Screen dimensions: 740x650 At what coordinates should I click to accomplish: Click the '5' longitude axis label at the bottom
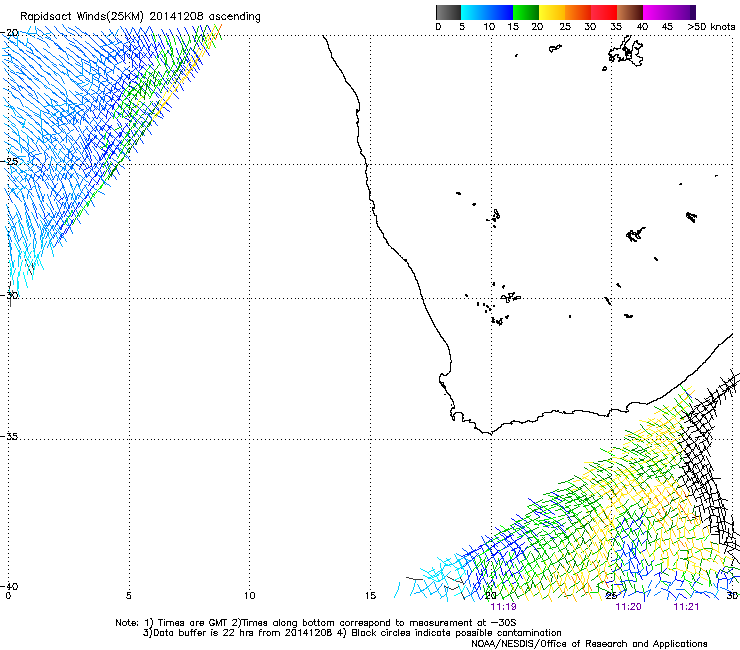coord(129,596)
